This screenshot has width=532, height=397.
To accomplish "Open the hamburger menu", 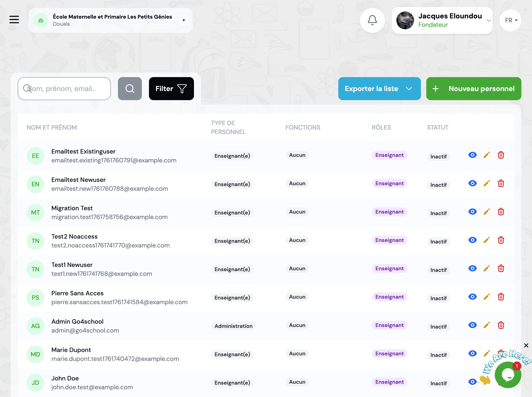I will pyautogui.click(x=14, y=19).
